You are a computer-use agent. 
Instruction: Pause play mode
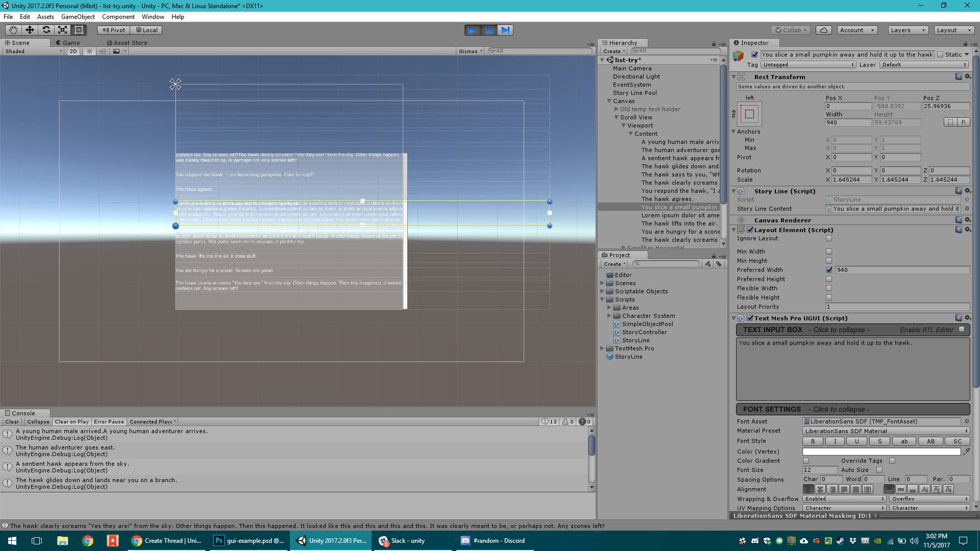(489, 30)
